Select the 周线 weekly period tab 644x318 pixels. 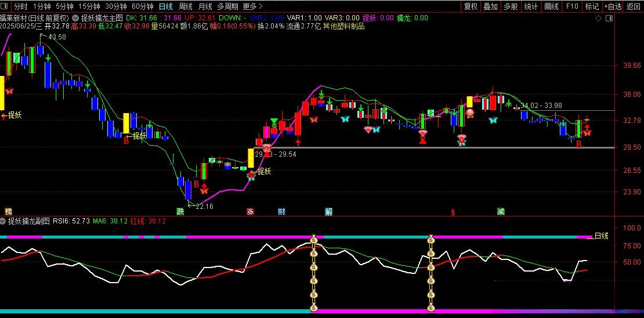[x=185, y=6]
